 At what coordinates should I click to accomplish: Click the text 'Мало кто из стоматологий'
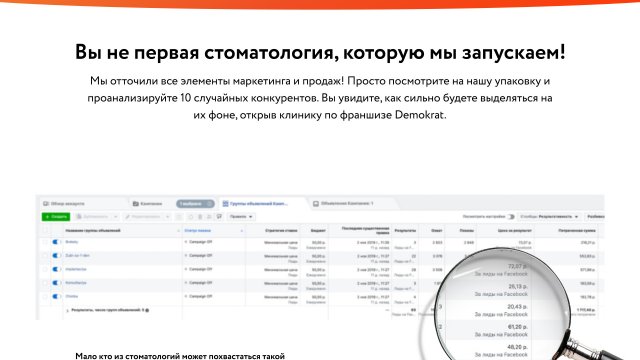[x=180, y=356]
